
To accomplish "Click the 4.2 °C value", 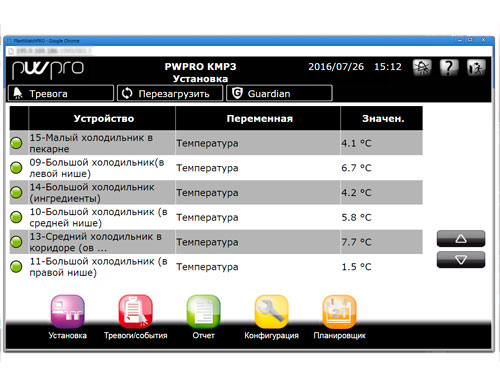I will click(x=356, y=193).
